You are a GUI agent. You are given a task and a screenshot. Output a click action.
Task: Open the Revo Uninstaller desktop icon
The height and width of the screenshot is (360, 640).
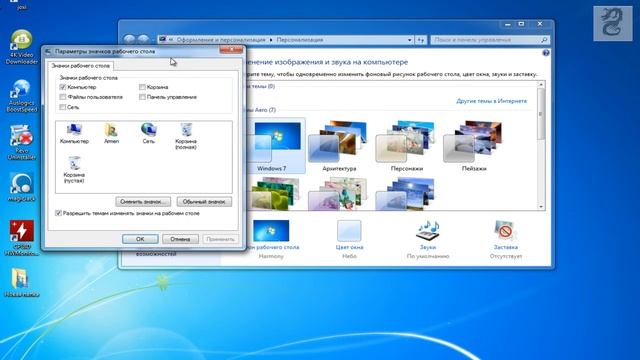[22, 142]
